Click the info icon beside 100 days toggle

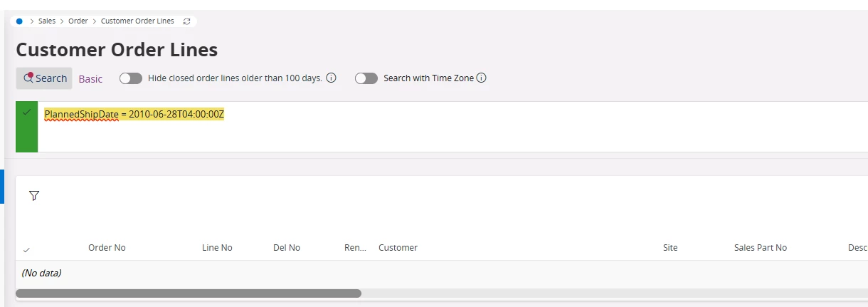tap(331, 78)
